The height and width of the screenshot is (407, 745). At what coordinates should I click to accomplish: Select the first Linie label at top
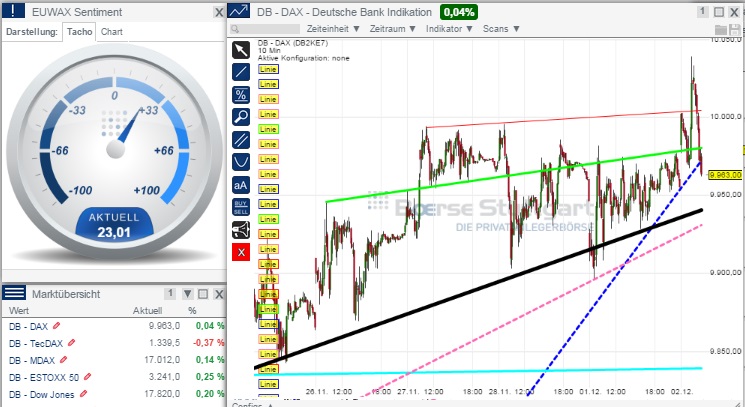268,69
